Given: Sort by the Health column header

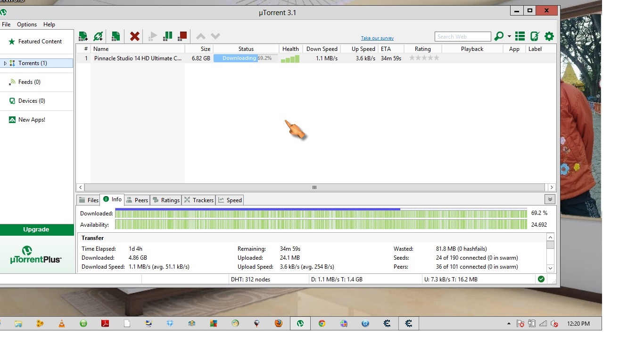Looking at the screenshot, I should pos(290,49).
